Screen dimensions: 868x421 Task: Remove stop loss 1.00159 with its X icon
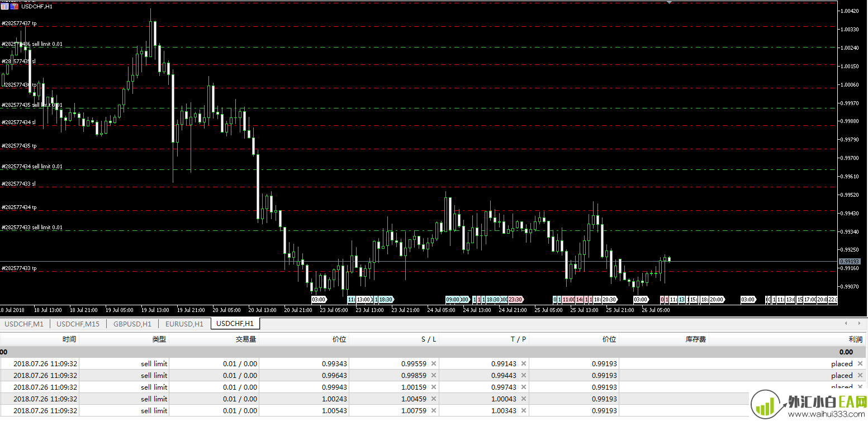[x=434, y=387]
